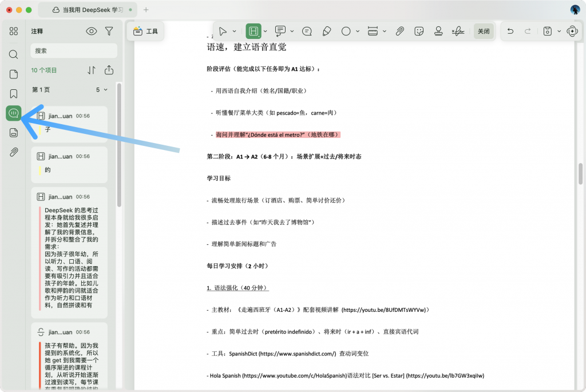586x392 pixels.
Task: Open the Hola Spanish YouTube channel link
Action: (295, 375)
